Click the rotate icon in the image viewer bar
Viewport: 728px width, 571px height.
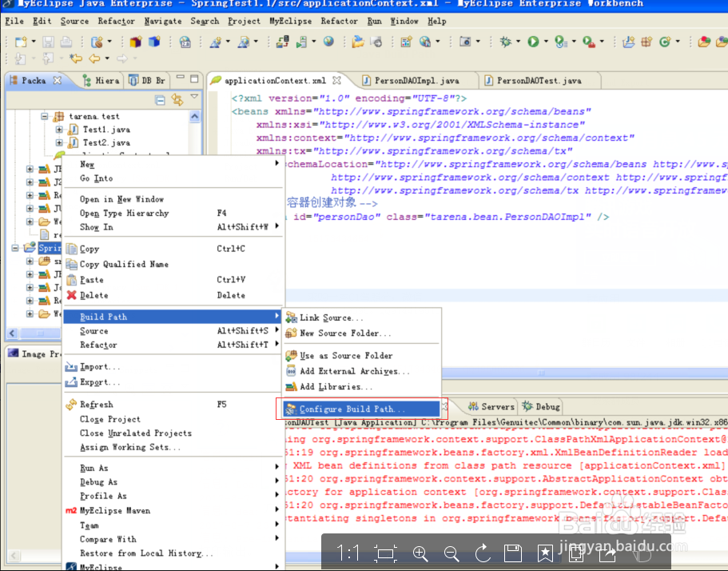tap(482, 553)
